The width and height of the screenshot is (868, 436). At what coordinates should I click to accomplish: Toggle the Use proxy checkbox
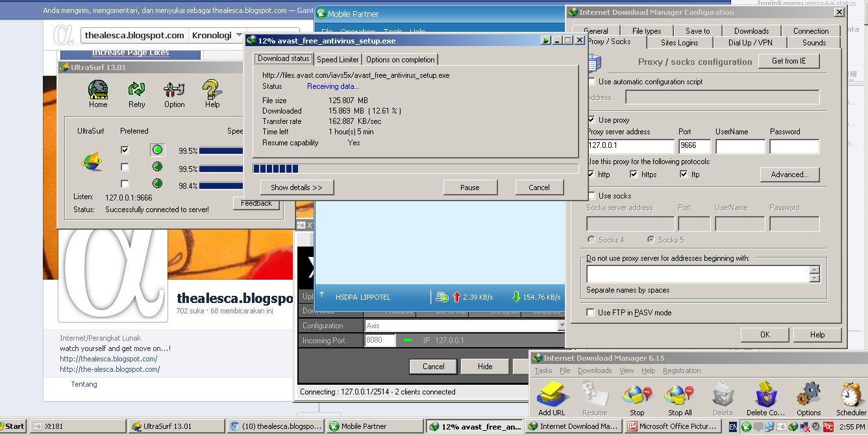pos(591,120)
